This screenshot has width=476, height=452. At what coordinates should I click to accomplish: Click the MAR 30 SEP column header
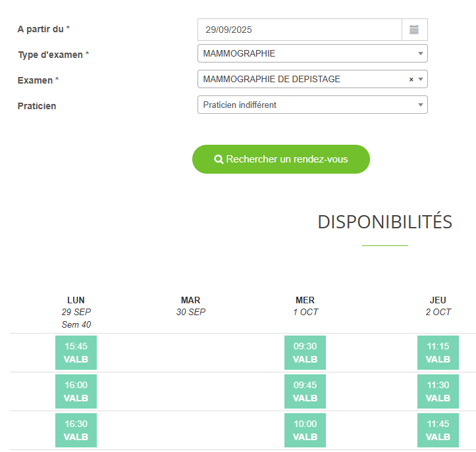190,306
